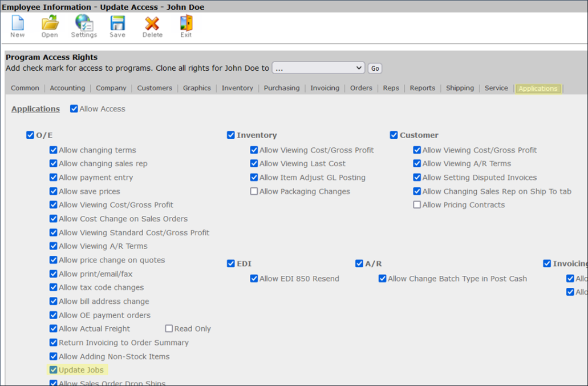Image resolution: width=588 pixels, height=386 pixels.
Task: Open an employee record via Open icon
Action: click(50, 23)
